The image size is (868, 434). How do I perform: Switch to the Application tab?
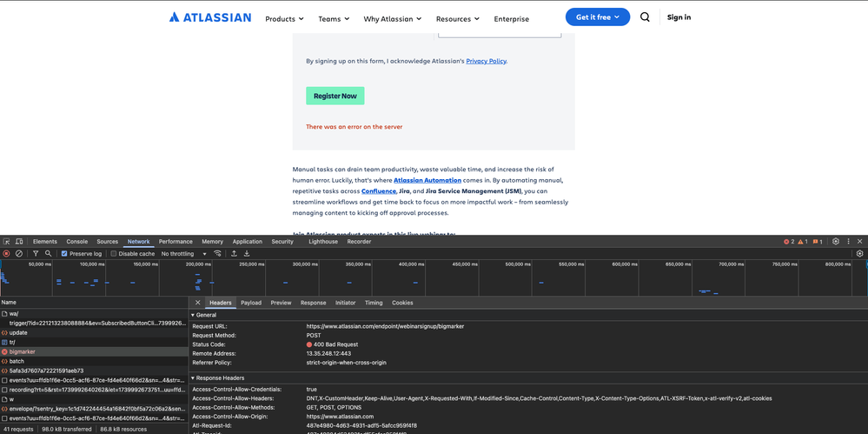click(x=248, y=242)
